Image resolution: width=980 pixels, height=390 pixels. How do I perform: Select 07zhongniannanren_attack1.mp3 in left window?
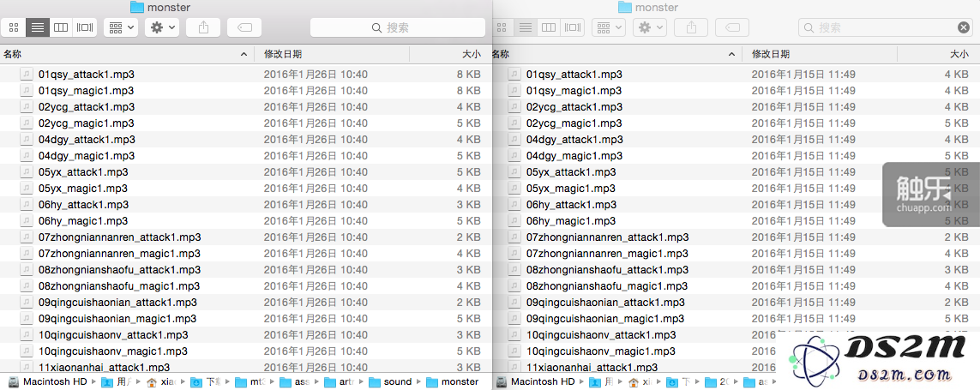click(119, 237)
